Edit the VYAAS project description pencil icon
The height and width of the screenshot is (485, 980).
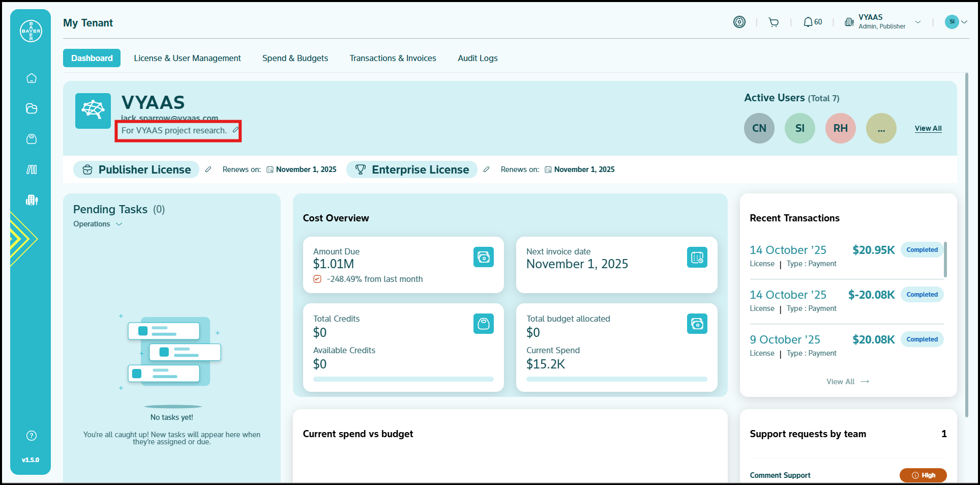[235, 130]
